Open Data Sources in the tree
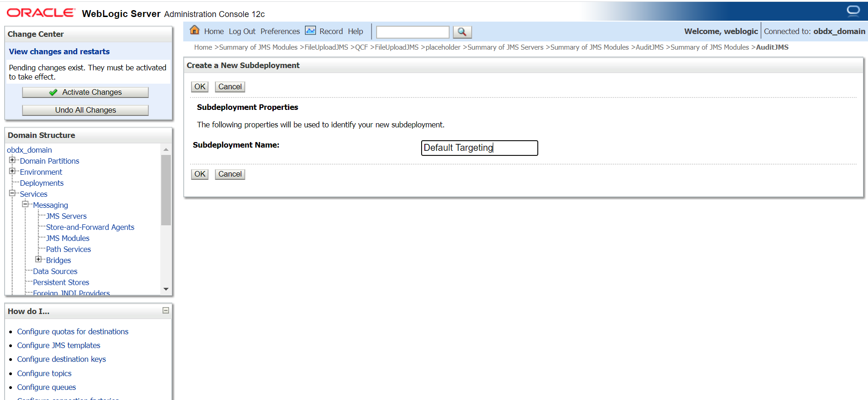The height and width of the screenshot is (400, 868). [x=55, y=271]
